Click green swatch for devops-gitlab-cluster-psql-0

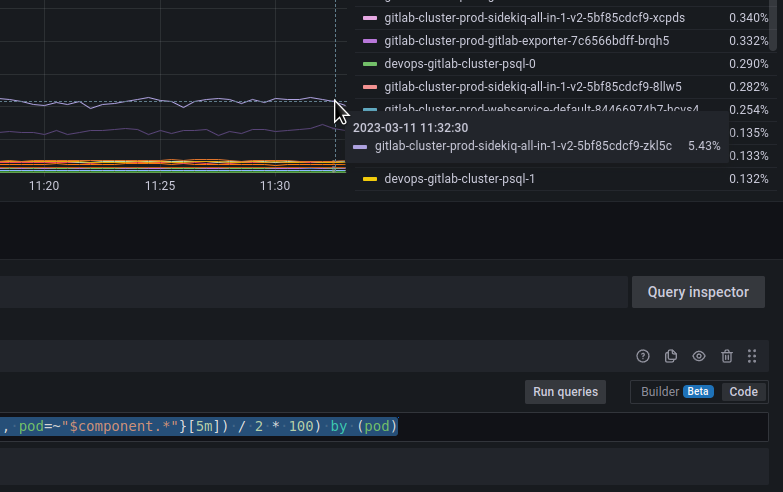pos(370,64)
